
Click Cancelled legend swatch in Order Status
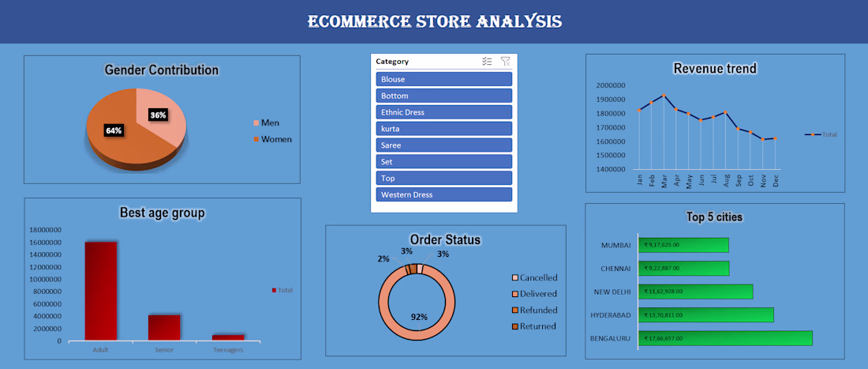(x=514, y=277)
